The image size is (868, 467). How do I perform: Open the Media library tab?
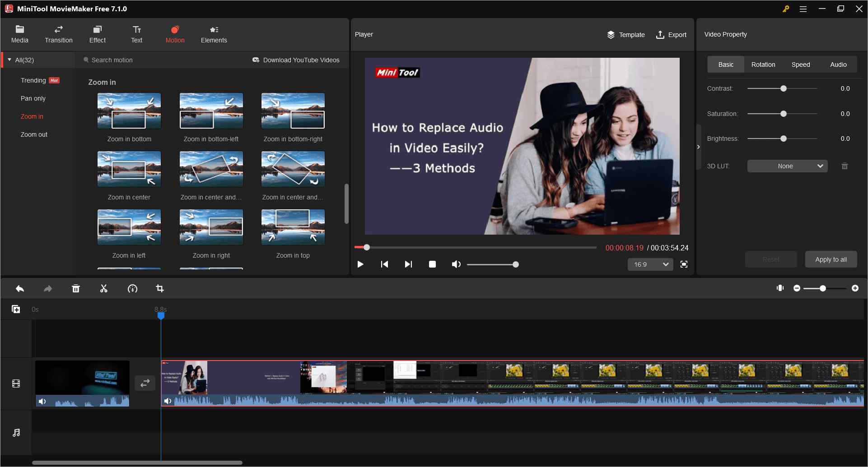pyautogui.click(x=20, y=34)
